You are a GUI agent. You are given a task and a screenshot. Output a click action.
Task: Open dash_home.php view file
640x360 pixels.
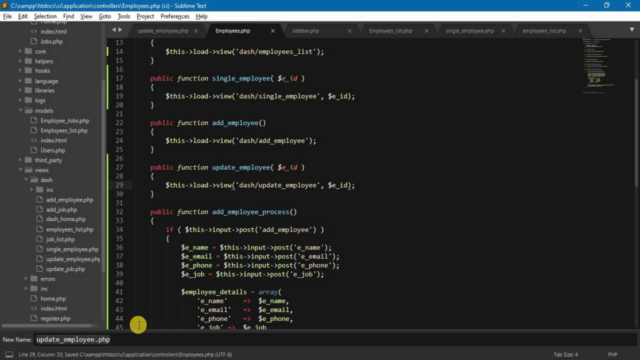[66, 219]
